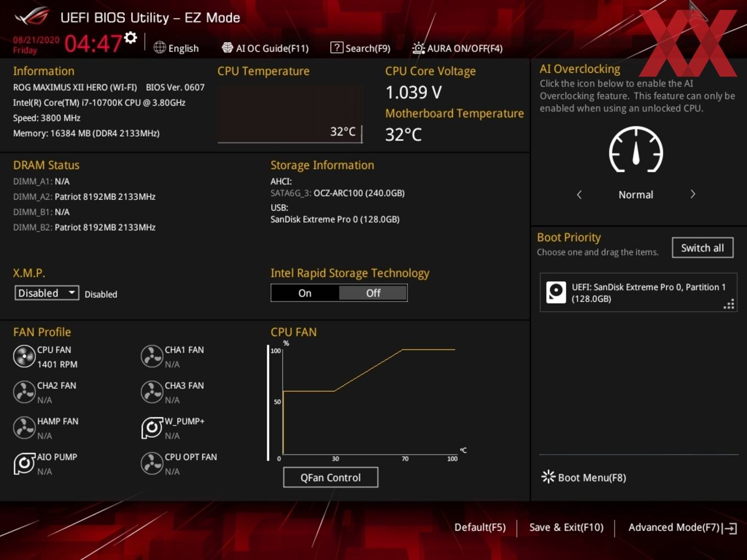
Task: Click the boot entry disk icon
Action: 556,293
